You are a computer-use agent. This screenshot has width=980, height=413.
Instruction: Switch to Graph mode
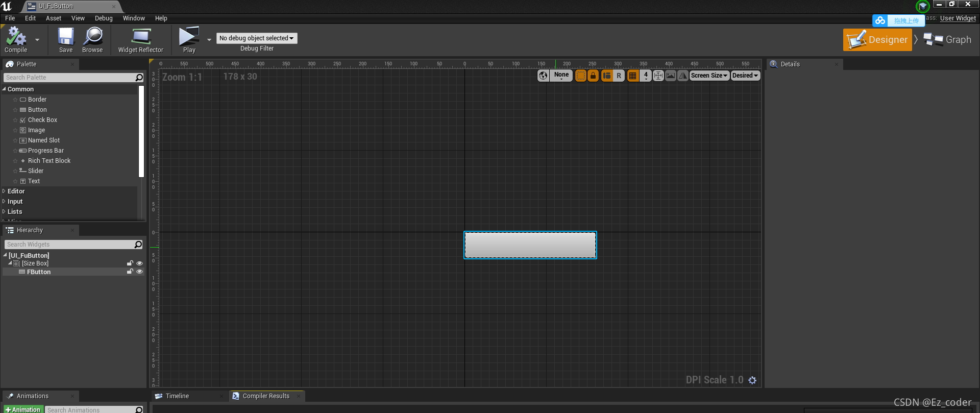tap(948, 40)
